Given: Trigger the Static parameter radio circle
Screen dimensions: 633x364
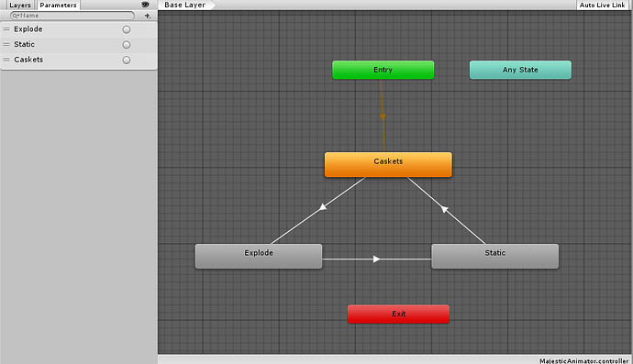Looking at the screenshot, I should coord(127,45).
